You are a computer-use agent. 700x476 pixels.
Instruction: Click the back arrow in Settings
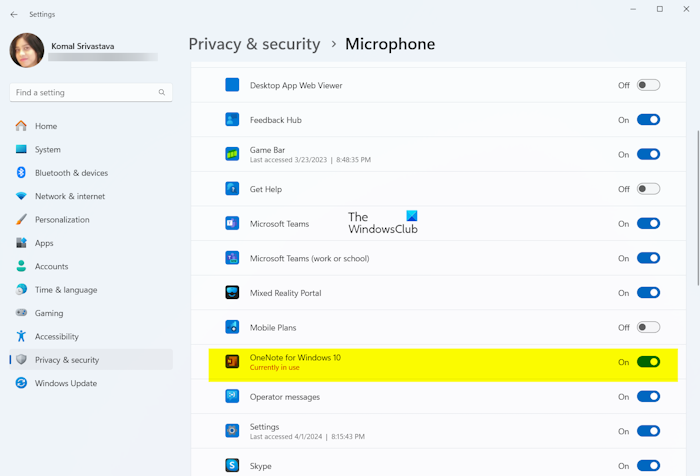14,14
